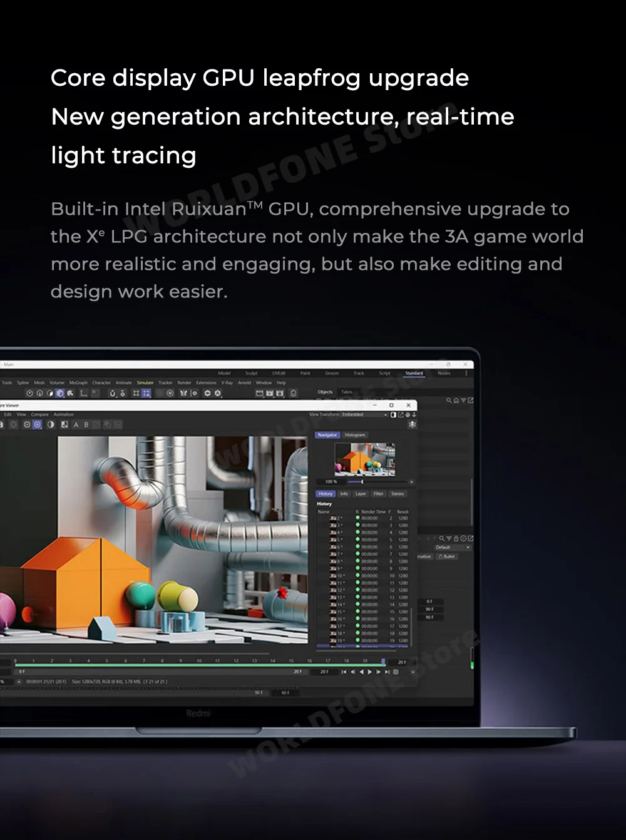Image resolution: width=626 pixels, height=840 pixels.
Task: Click the home icon in Objects manager
Action: (x=456, y=400)
